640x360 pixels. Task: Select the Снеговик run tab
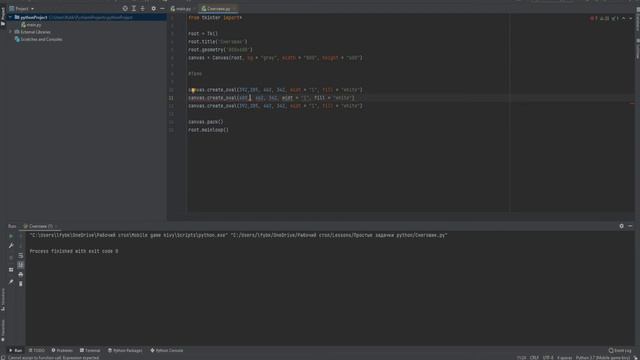[x=39, y=226]
